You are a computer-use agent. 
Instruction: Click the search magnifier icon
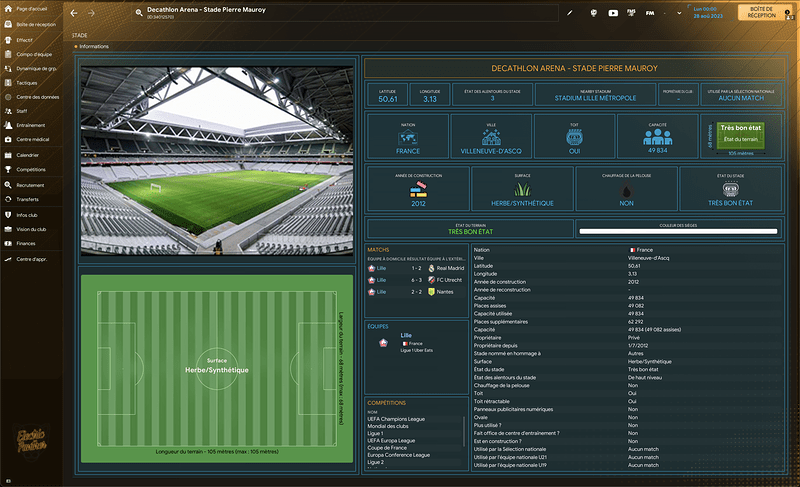pyautogui.click(x=139, y=13)
